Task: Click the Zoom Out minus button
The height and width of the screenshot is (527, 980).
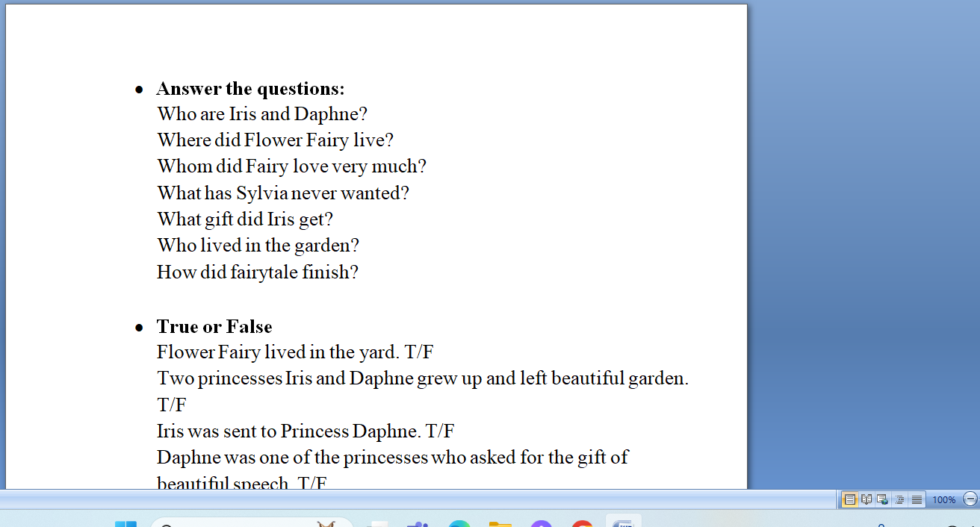Action: 970,499
